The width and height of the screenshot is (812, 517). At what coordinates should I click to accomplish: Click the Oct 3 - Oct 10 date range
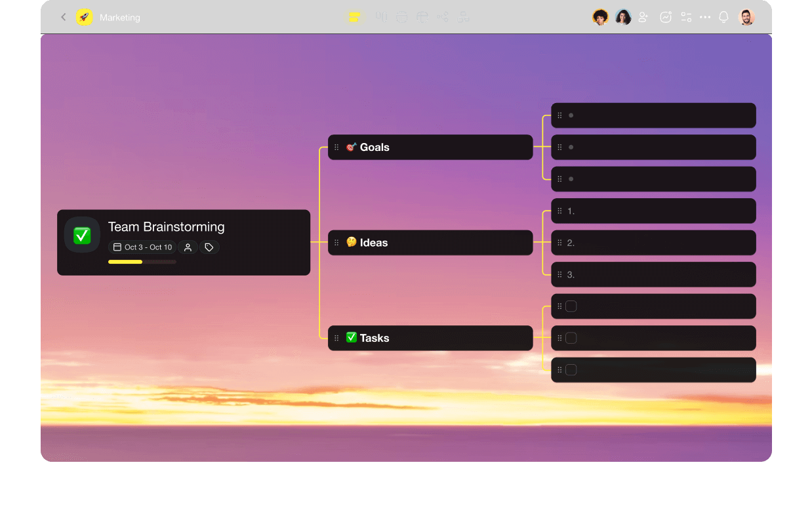tap(141, 247)
